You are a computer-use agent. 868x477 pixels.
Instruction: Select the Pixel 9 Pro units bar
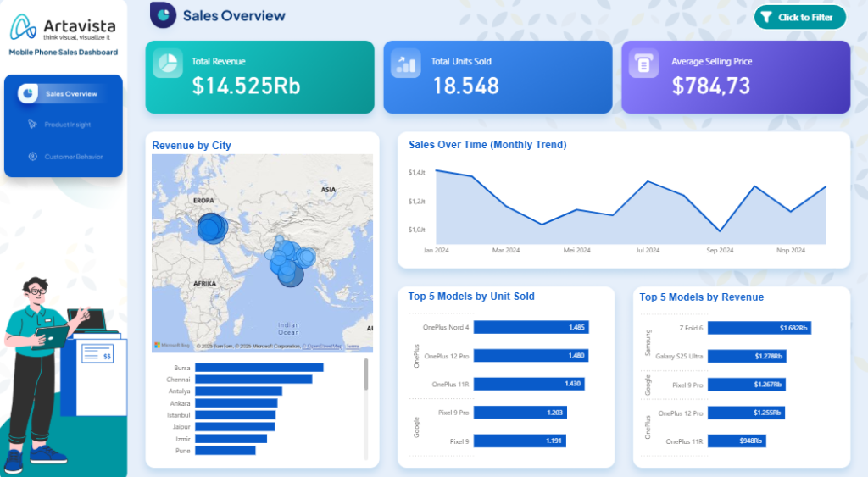tap(520, 413)
